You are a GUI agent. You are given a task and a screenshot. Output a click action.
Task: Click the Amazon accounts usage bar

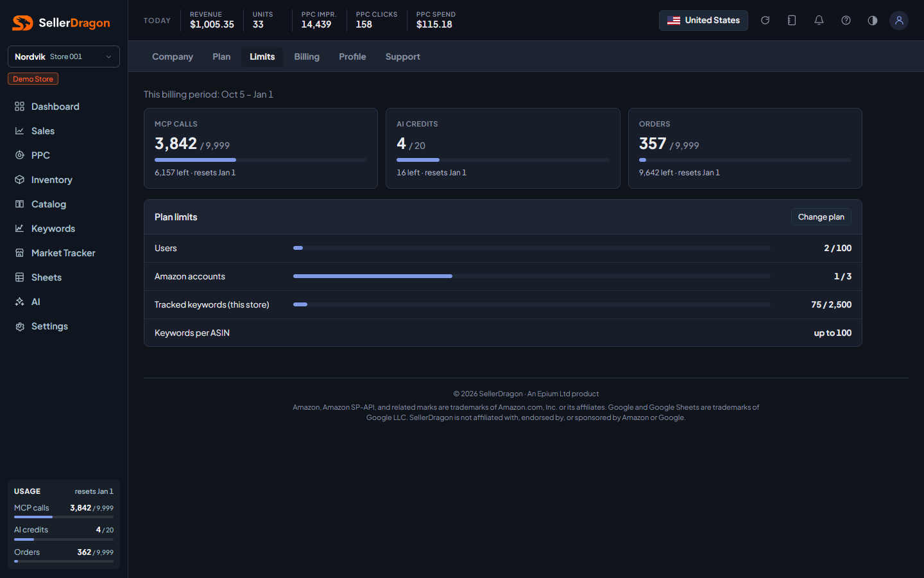532,276
